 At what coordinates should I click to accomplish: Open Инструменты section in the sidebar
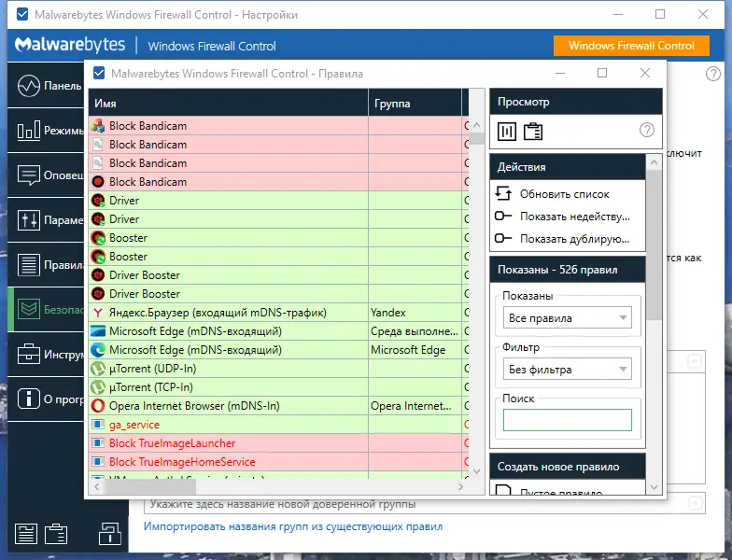point(46,355)
